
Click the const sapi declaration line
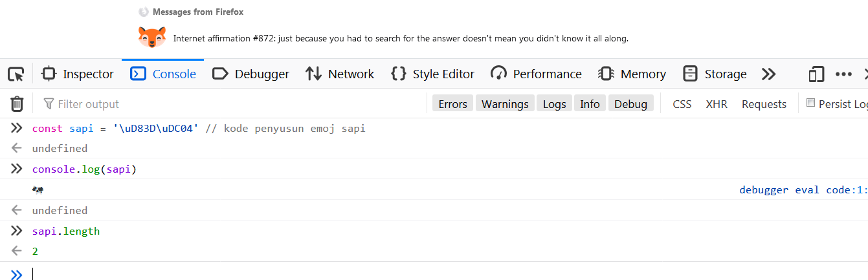(199, 128)
